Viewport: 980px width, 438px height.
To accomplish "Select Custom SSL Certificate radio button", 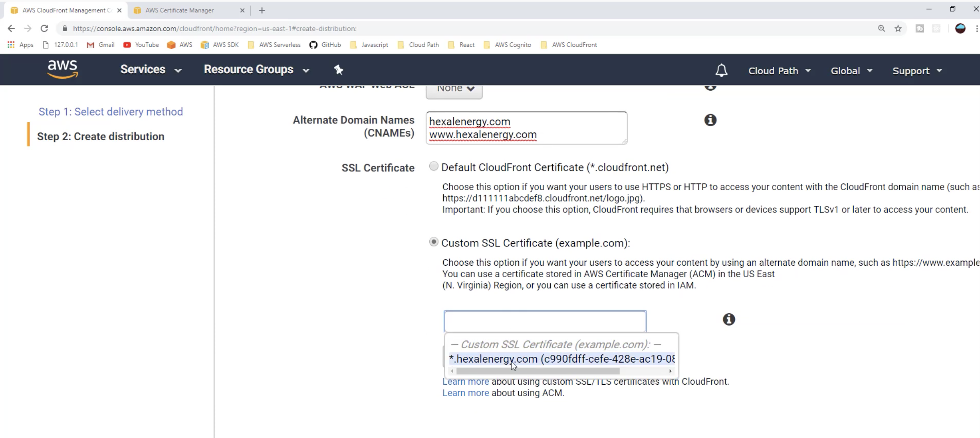I will click(x=433, y=242).
